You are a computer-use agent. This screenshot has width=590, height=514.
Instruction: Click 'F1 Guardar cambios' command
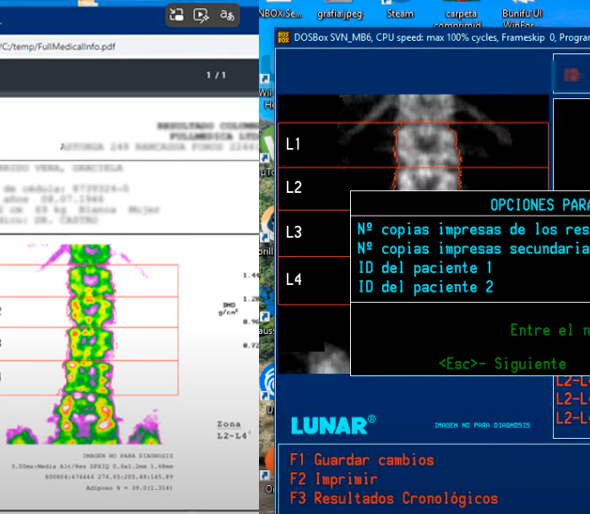pyautogui.click(x=362, y=460)
